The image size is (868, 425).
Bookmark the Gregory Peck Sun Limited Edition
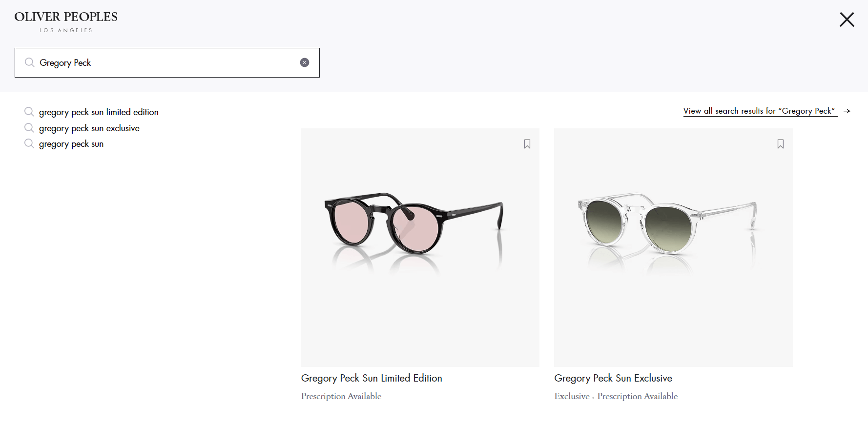527,143
